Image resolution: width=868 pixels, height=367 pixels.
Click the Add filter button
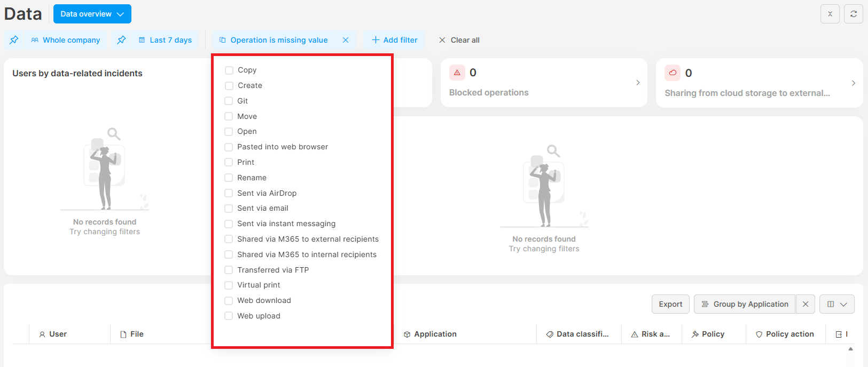(x=394, y=40)
